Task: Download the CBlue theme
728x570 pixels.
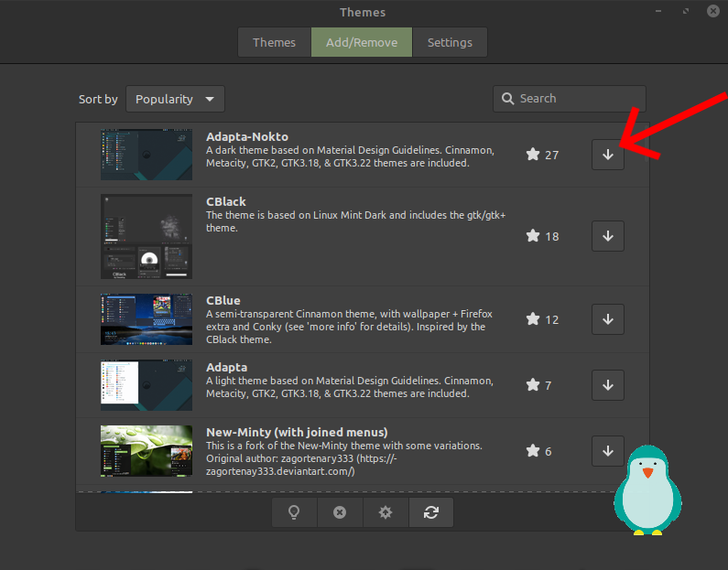Action: point(608,319)
